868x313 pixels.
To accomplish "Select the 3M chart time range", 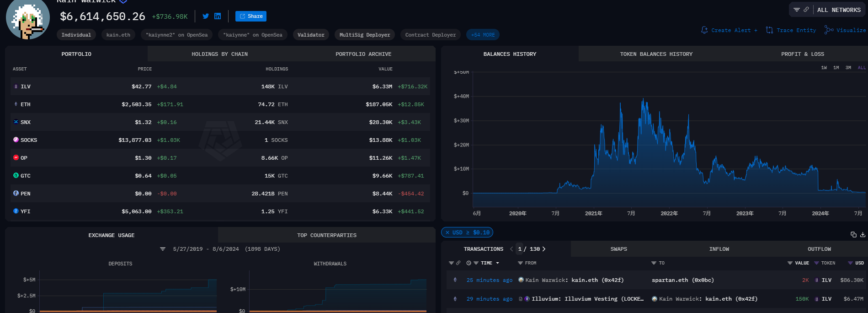I will point(848,68).
